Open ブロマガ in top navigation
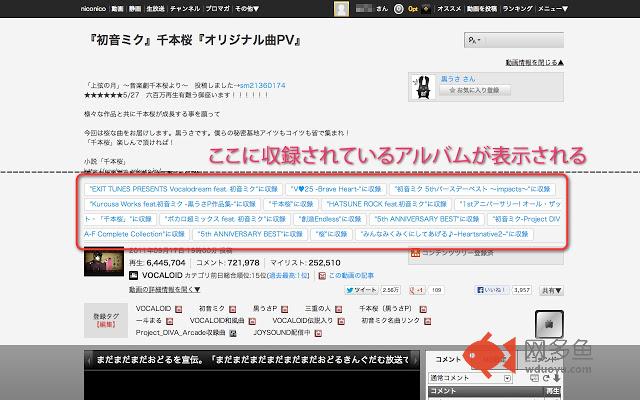This screenshot has width=640, height=400. 218,9
